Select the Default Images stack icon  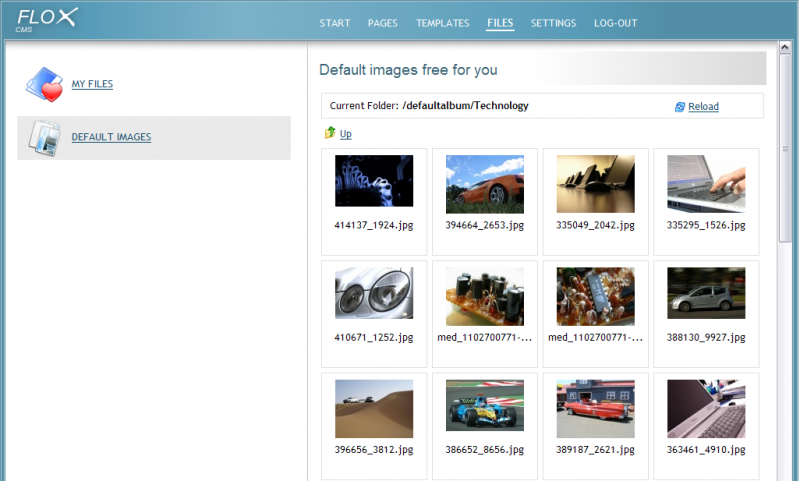pyautogui.click(x=44, y=138)
